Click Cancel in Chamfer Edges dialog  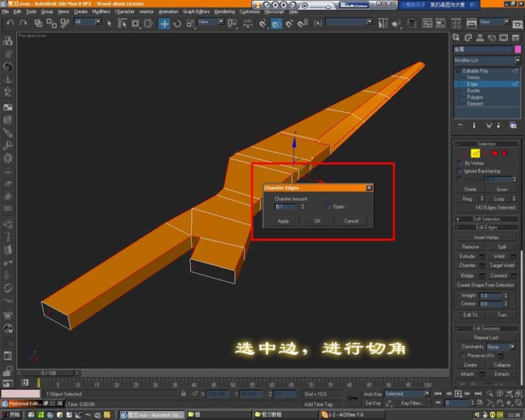point(351,221)
